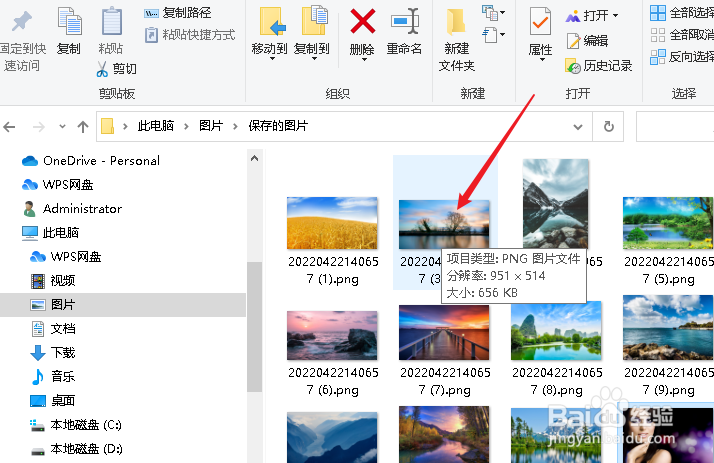714x463 pixels.
Task: Open 下载 in the navigation pane
Action: pos(53,353)
